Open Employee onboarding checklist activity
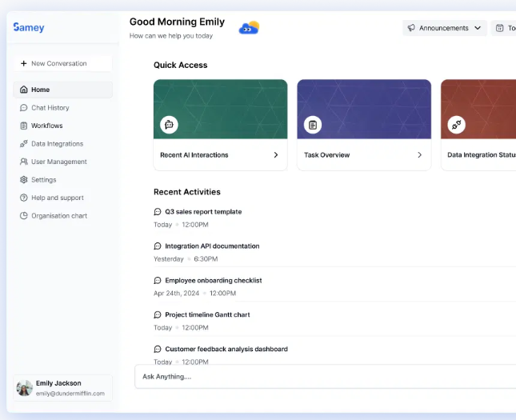Viewport: 516px width, 420px height. coord(214,281)
